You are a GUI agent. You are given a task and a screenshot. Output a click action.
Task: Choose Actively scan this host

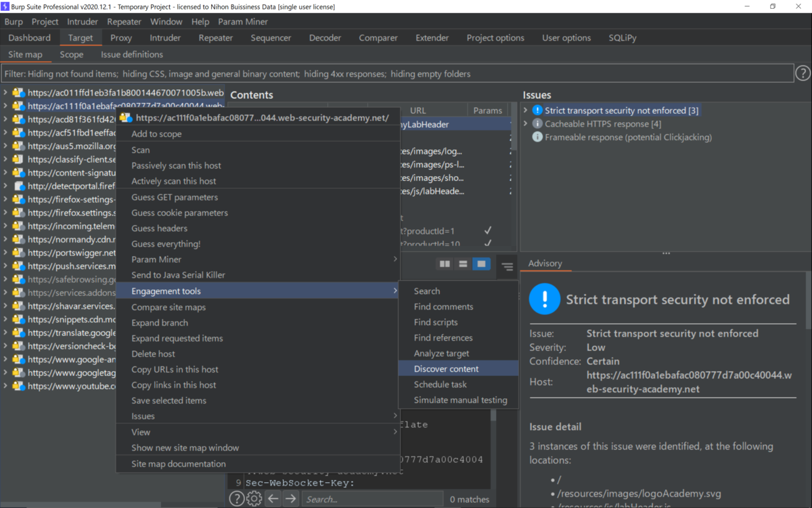[x=258, y=181]
